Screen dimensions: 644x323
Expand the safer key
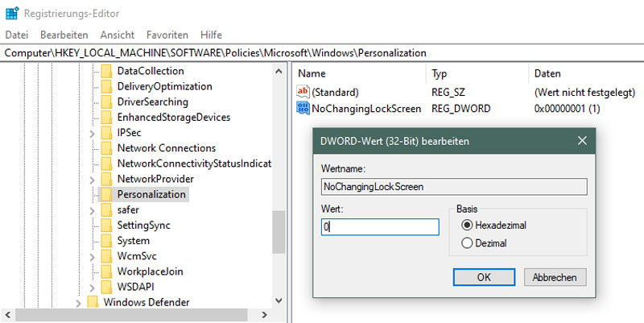tap(93, 211)
